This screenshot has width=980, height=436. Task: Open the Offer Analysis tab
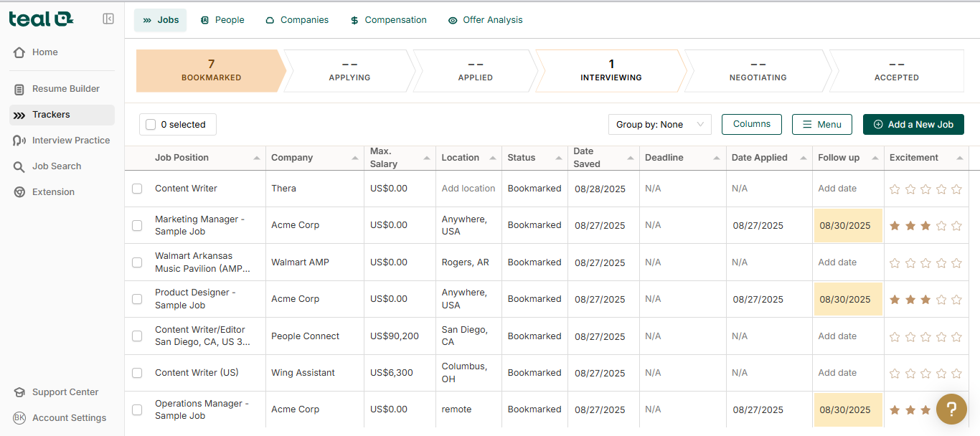coord(486,19)
